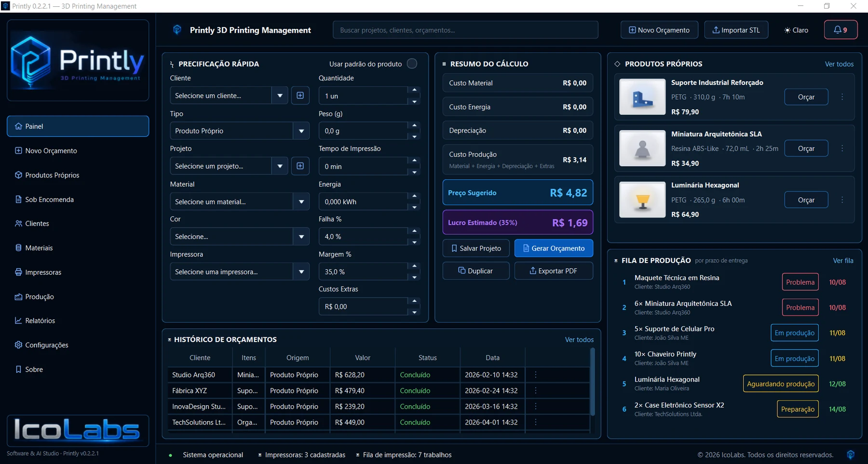Open Relatórios sidebar item

click(78, 320)
